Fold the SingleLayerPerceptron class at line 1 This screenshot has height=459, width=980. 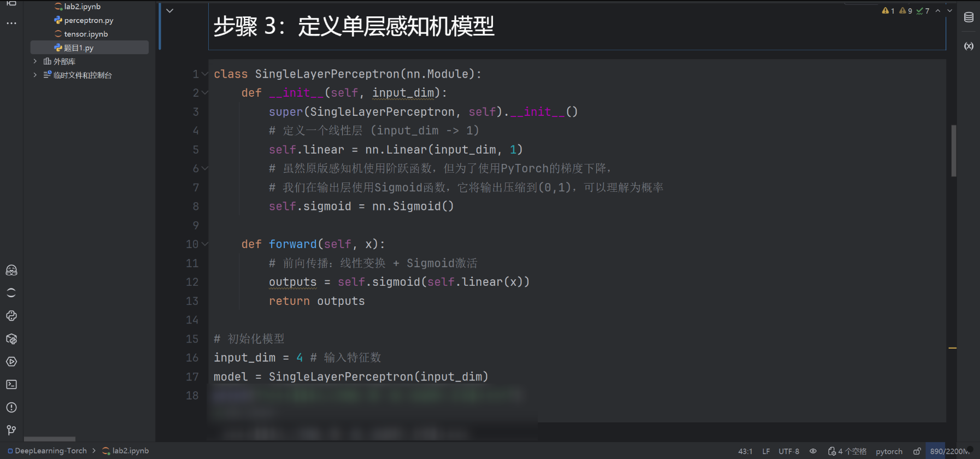pyautogui.click(x=205, y=74)
